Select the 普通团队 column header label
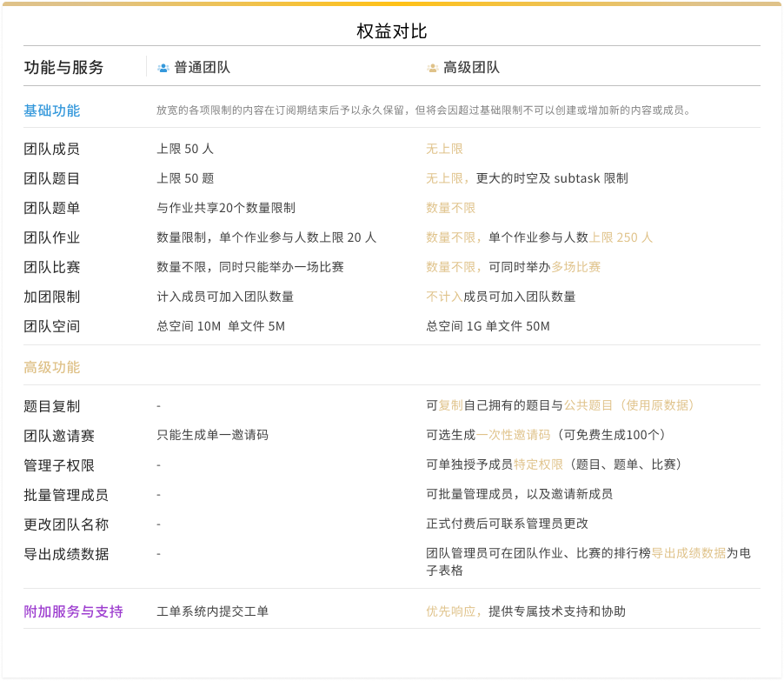The width and height of the screenshot is (784, 681). (202, 68)
